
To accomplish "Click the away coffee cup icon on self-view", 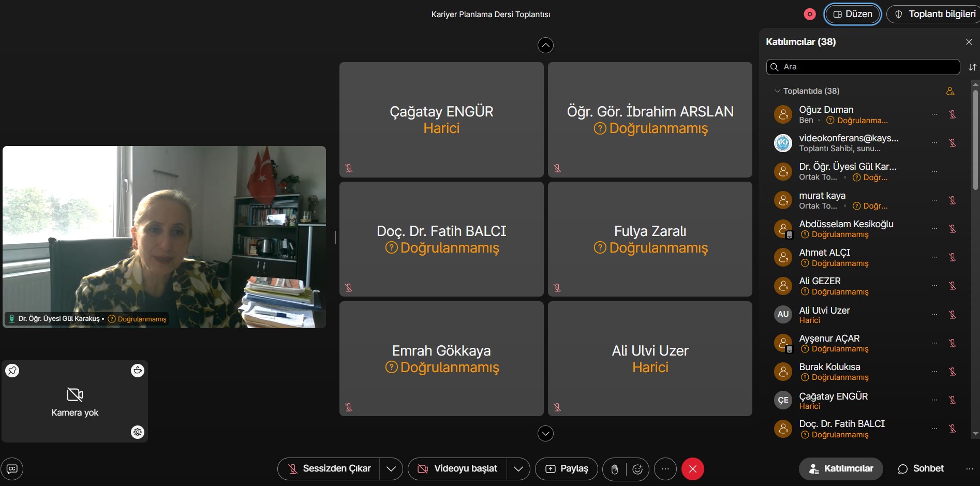I will coord(138,371).
